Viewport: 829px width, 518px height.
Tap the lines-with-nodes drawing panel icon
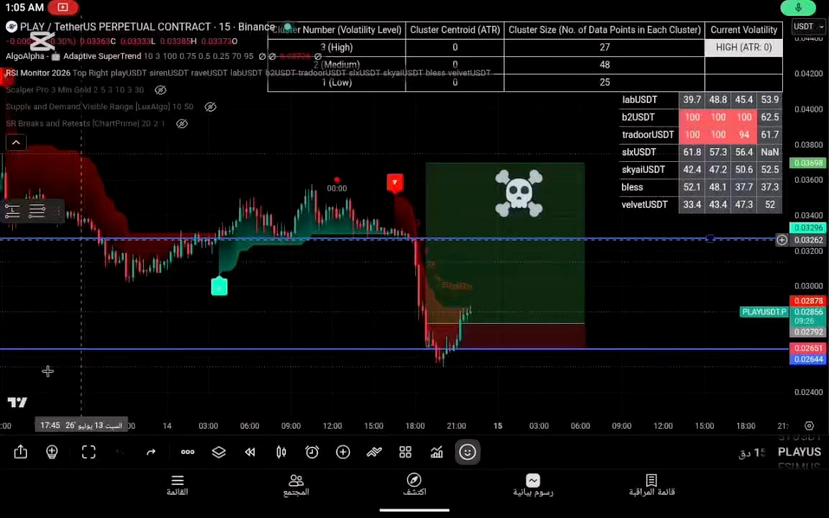click(12, 211)
